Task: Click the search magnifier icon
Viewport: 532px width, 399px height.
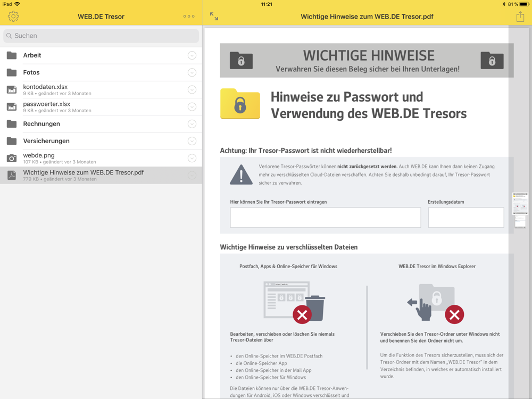Action: click(9, 36)
